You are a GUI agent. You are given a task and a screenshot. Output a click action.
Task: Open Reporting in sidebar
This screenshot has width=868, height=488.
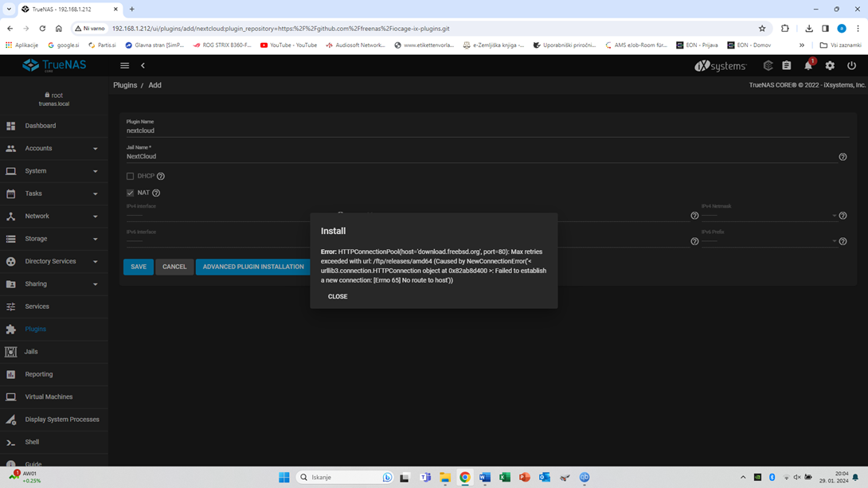(x=53, y=374)
